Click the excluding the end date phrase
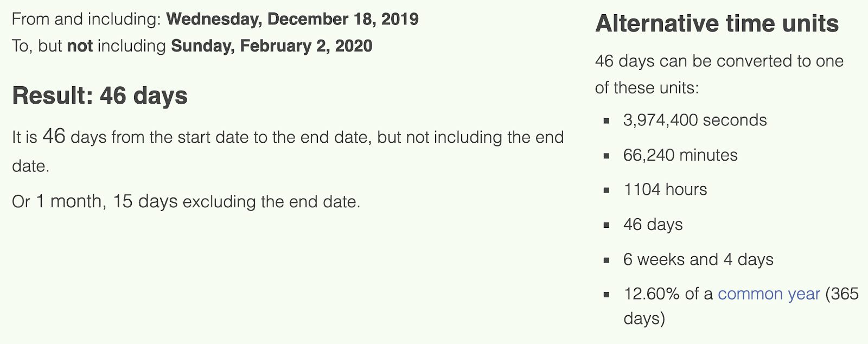 tap(271, 202)
